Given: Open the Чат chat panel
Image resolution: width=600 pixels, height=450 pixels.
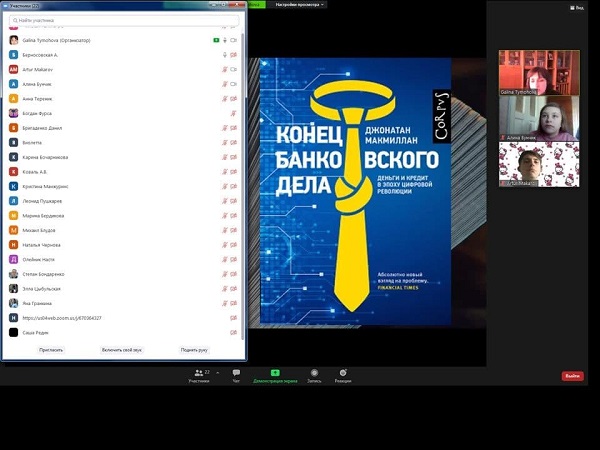Looking at the screenshot, I should [236, 376].
